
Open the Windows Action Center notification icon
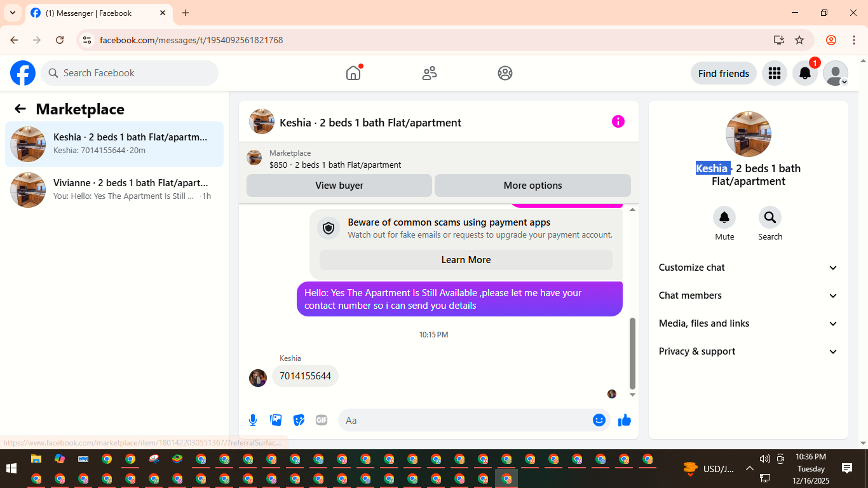[x=847, y=468]
